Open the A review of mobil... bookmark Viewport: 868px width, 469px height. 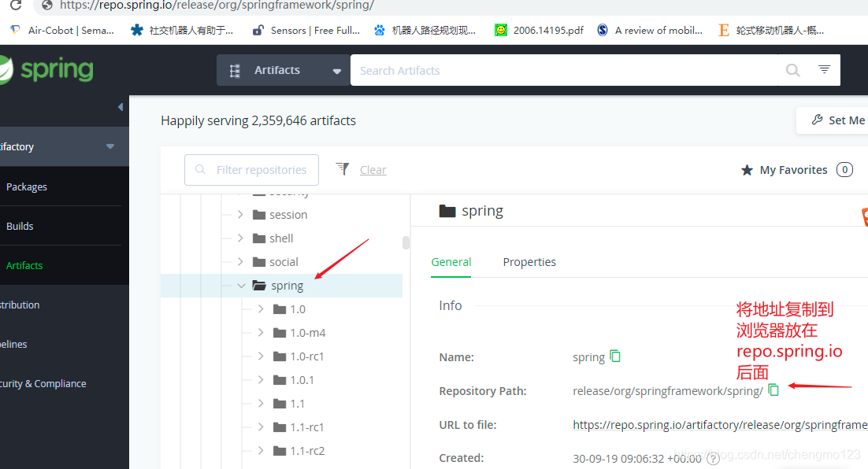[650, 31]
